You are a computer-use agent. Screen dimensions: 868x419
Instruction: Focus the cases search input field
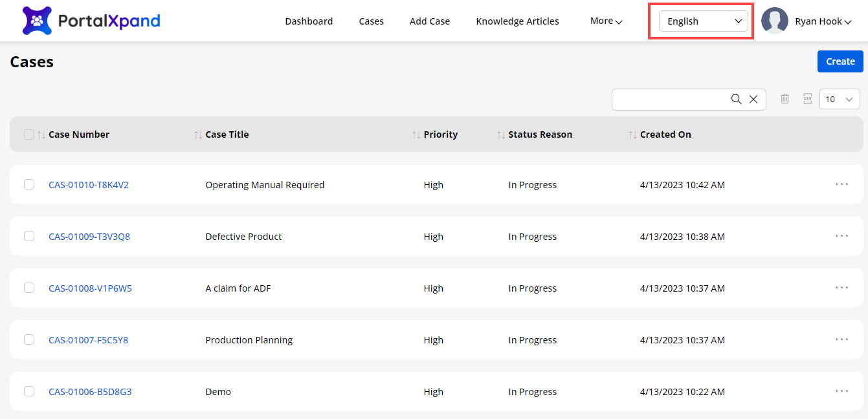click(x=670, y=99)
